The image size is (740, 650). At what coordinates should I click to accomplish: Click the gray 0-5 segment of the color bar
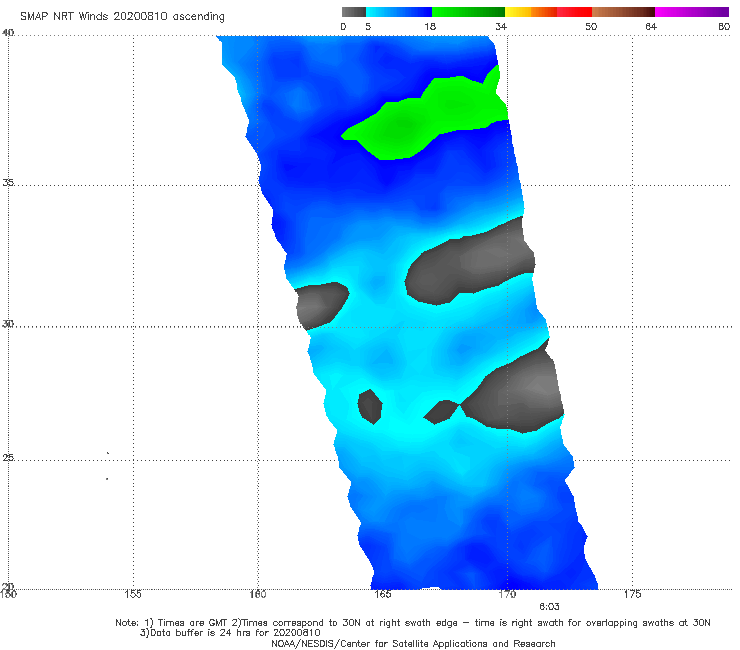point(354,12)
